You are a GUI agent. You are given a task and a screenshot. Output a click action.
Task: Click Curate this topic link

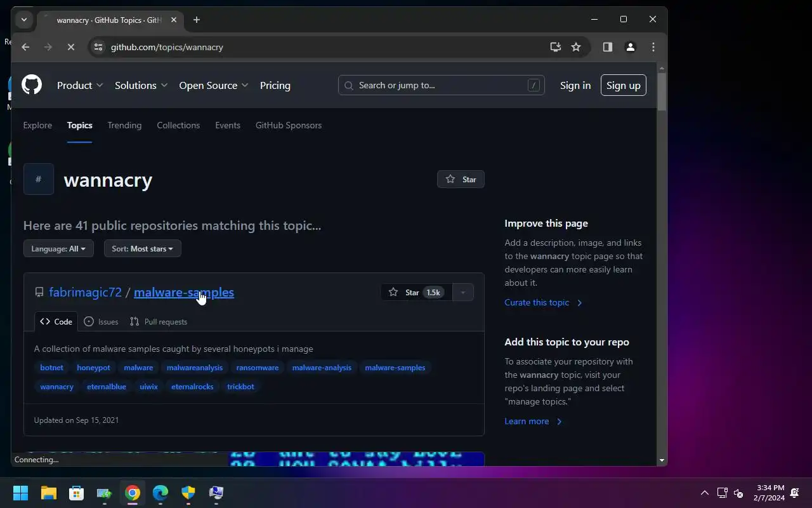543,302
